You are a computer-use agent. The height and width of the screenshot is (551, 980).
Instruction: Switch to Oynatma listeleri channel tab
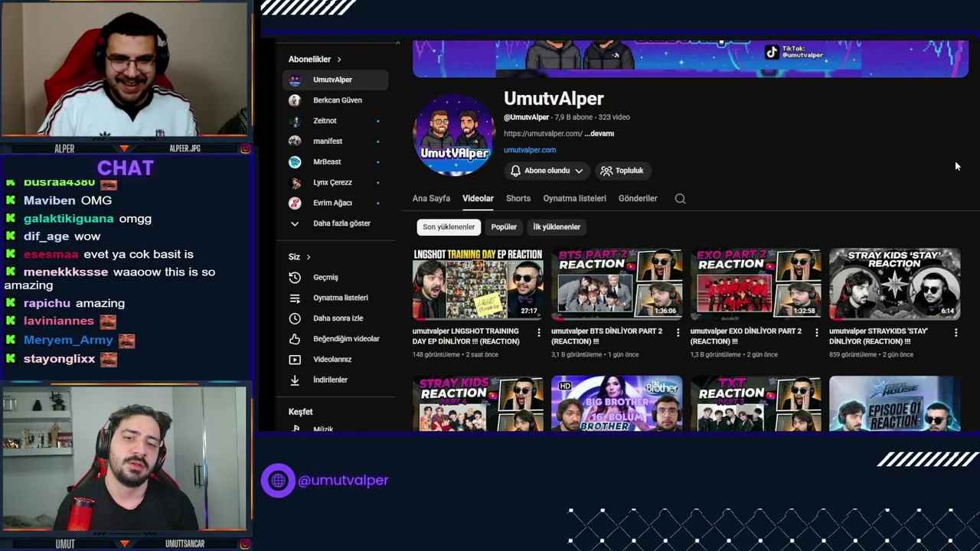(x=575, y=198)
